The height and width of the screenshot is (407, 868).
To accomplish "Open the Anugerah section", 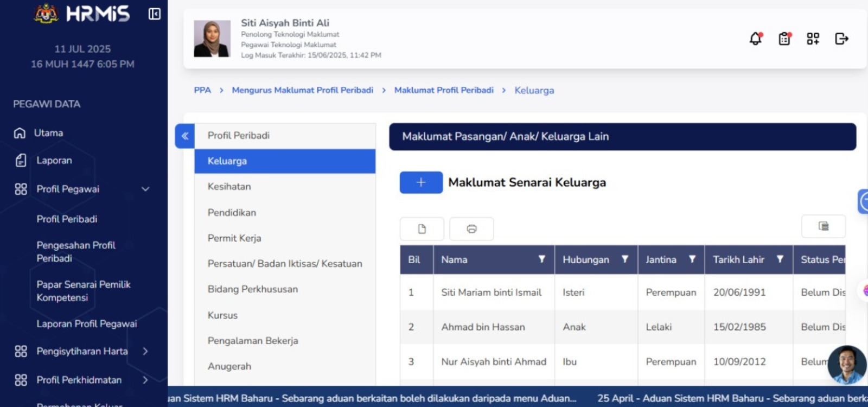I will [285, 366].
